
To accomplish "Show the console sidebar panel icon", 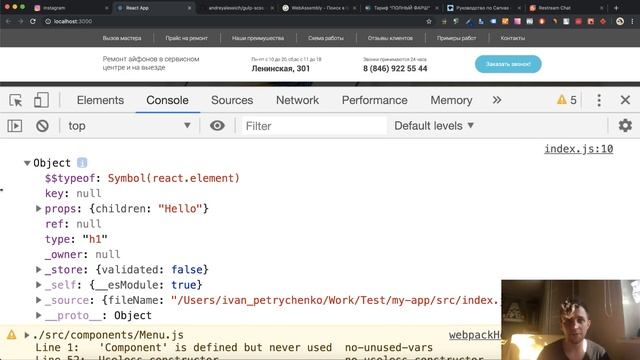I will tap(15, 126).
